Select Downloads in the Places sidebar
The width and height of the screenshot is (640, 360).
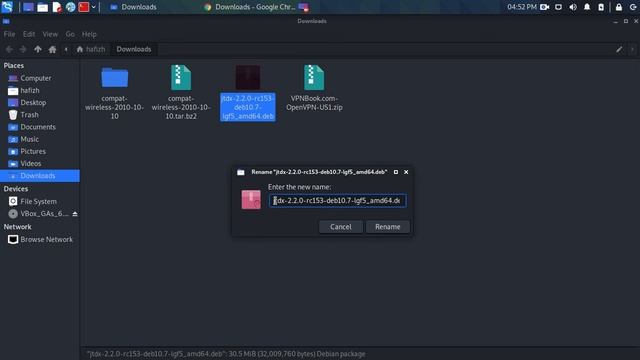tap(40, 176)
